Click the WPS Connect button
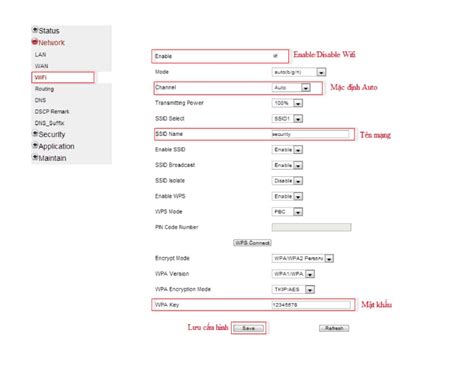The height and width of the screenshot is (365, 474). 252,243
